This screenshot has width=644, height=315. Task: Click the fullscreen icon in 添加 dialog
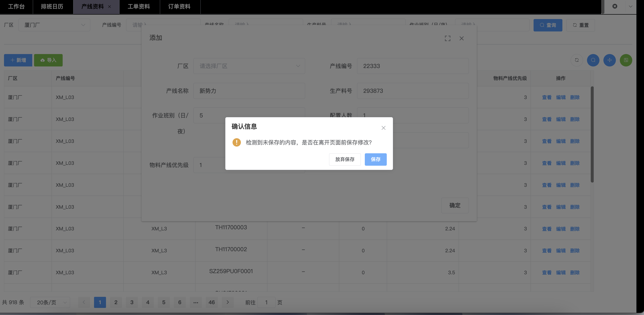tap(448, 38)
